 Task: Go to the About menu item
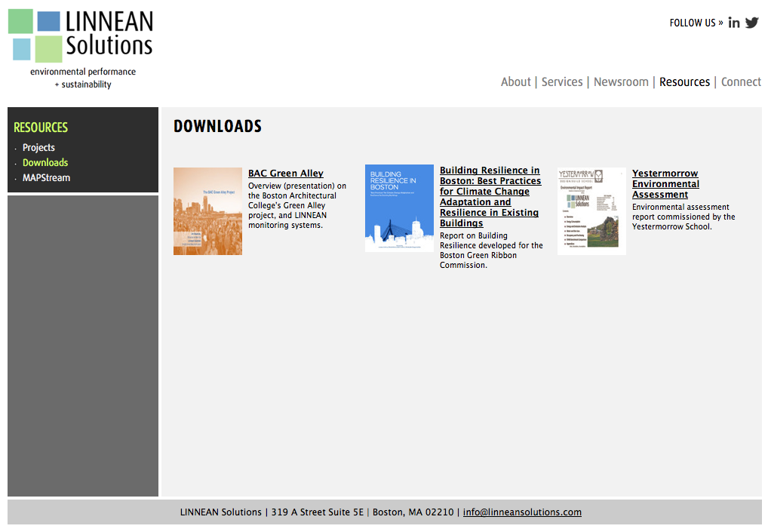pyautogui.click(x=515, y=81)
